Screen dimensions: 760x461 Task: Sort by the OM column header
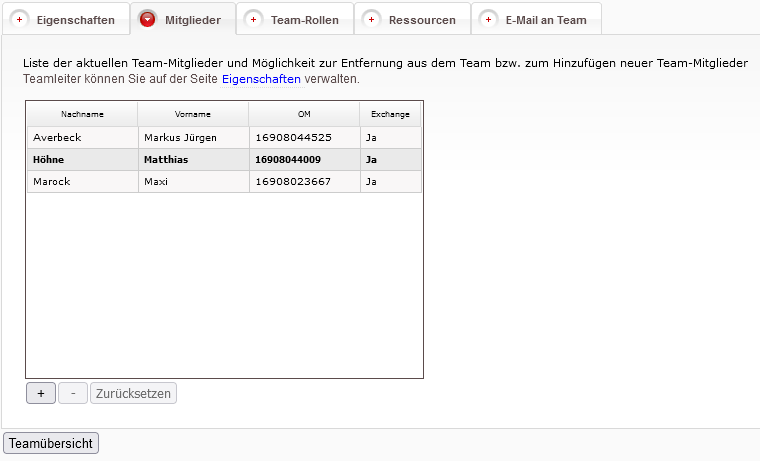[x=304, y=114]
